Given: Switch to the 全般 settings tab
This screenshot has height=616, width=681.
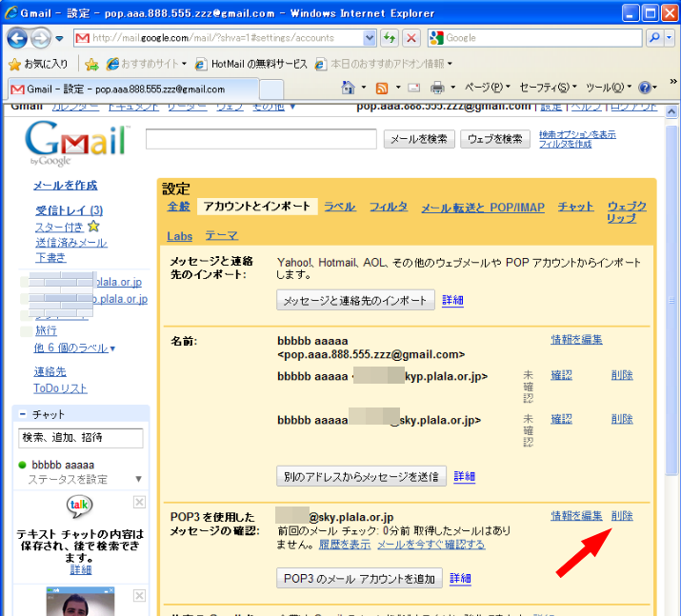Looking at the screenshot, I should (x=178, y=207).
